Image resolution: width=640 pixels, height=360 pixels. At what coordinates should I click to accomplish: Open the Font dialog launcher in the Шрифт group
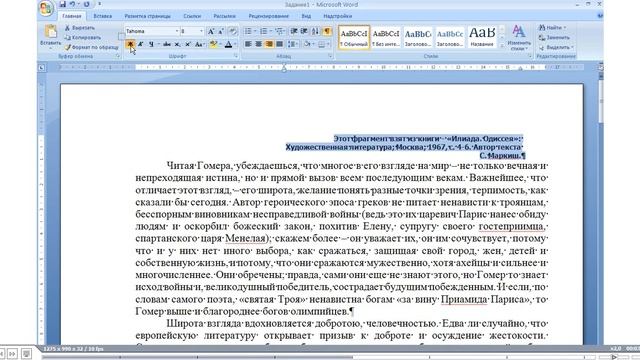click(x=236, y=56)
